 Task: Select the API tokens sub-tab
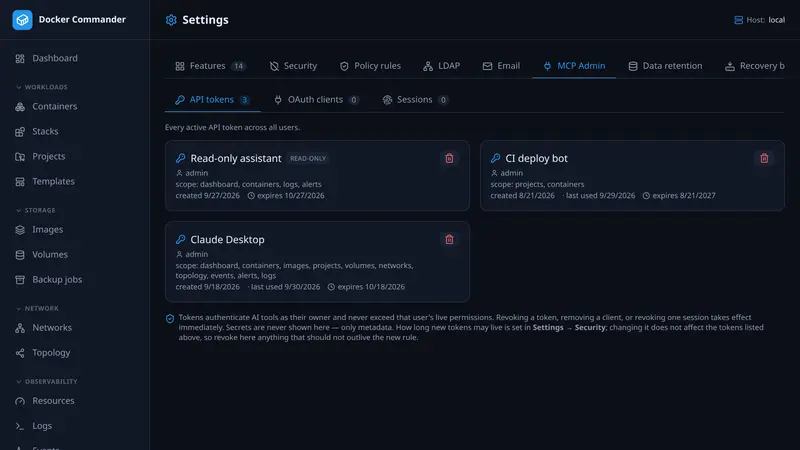point(212,99)
